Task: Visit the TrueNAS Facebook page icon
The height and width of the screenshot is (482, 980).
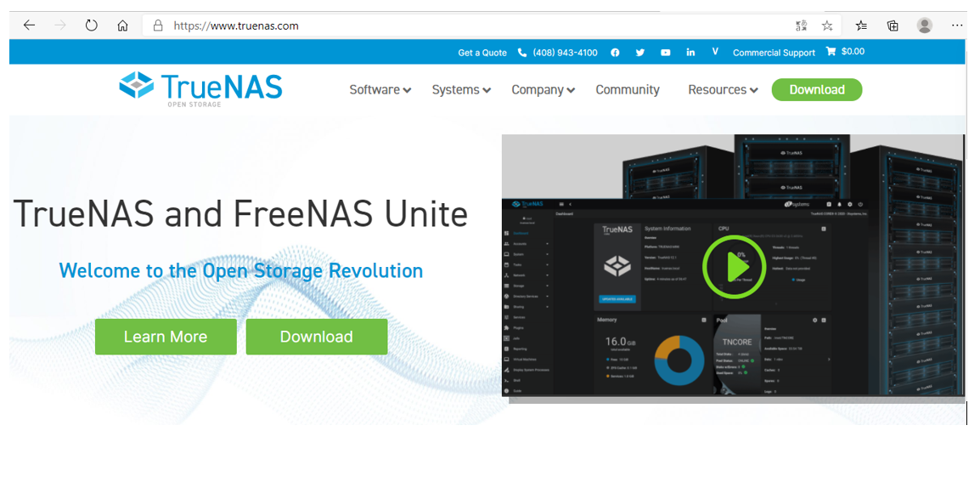Action: pos(615,53)
